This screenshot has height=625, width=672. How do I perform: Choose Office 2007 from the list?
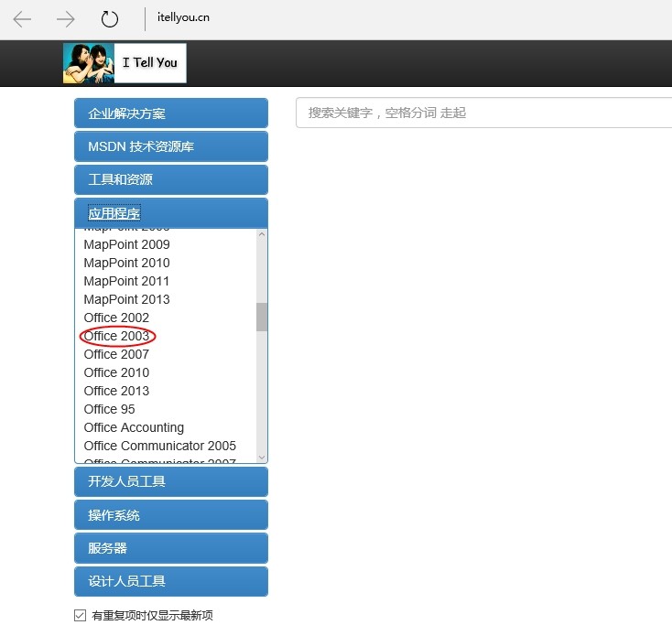coord(116,354)
